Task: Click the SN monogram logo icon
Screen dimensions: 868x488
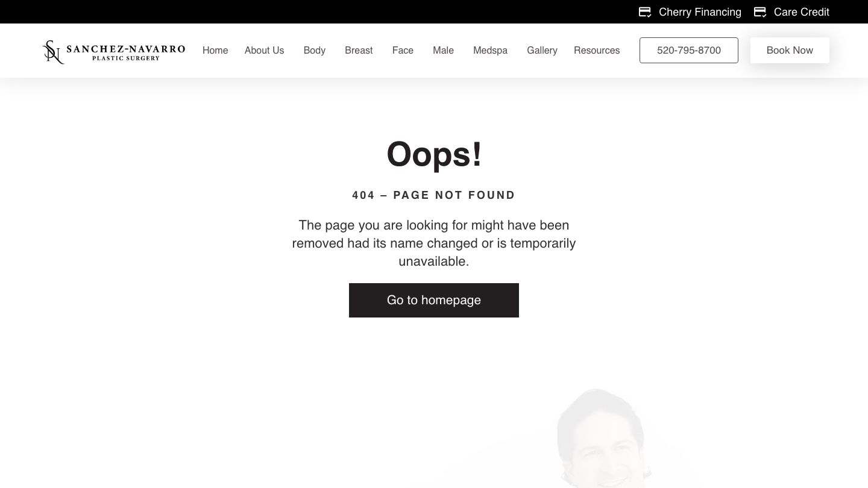Action: [x=53, y=52]
